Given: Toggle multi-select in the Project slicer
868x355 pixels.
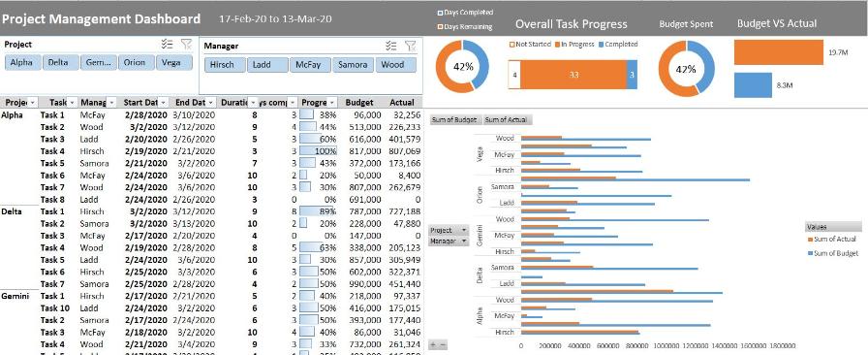Looking at the screenshot, I should coord(168,44).
